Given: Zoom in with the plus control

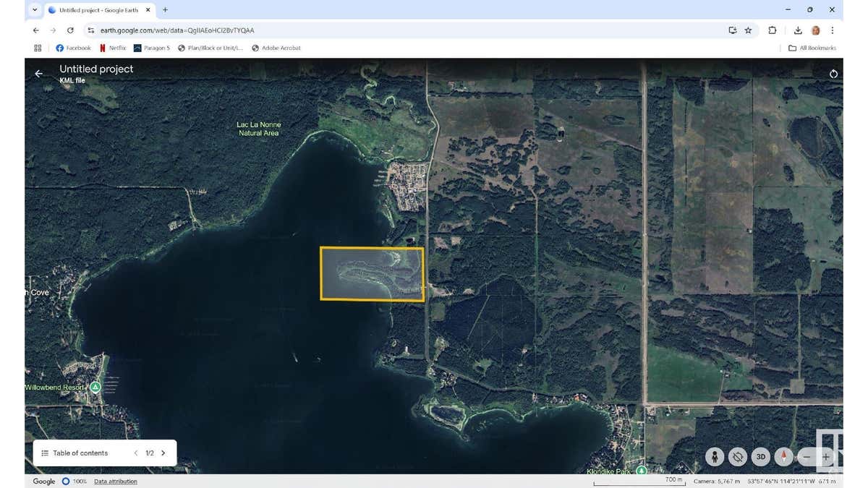Looking at the screenshot, I should click(x=825, y=457).
